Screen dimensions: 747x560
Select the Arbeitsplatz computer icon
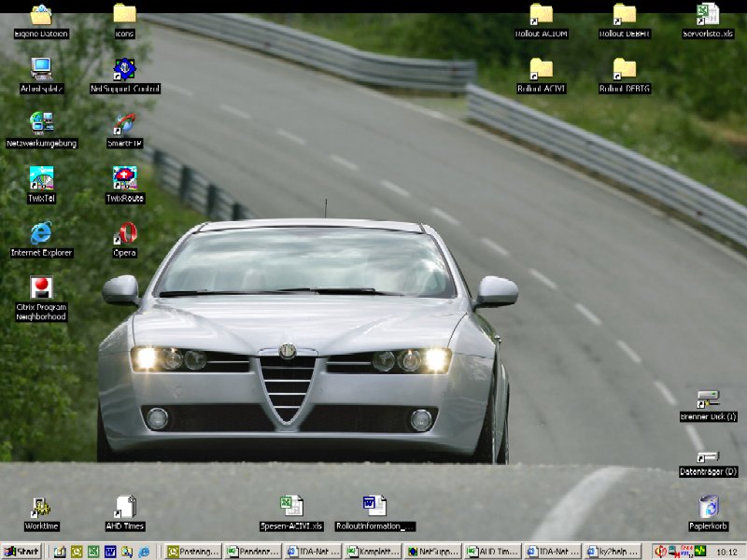(41, 69)
